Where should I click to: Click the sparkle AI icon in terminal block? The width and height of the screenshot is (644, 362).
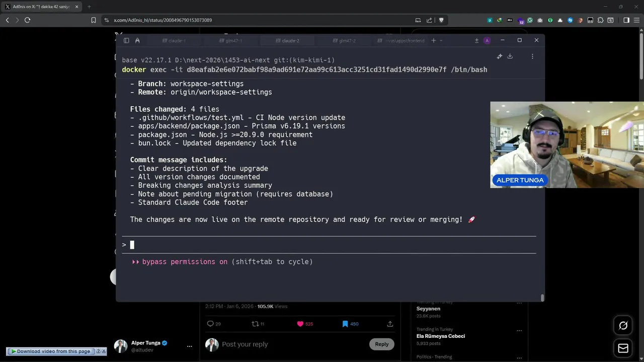click(x=500, y=56)
